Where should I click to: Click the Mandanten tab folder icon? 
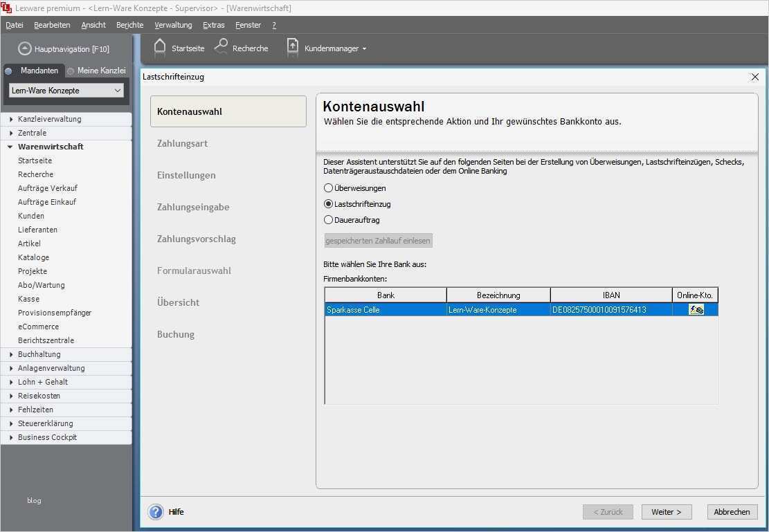(8, 71)
